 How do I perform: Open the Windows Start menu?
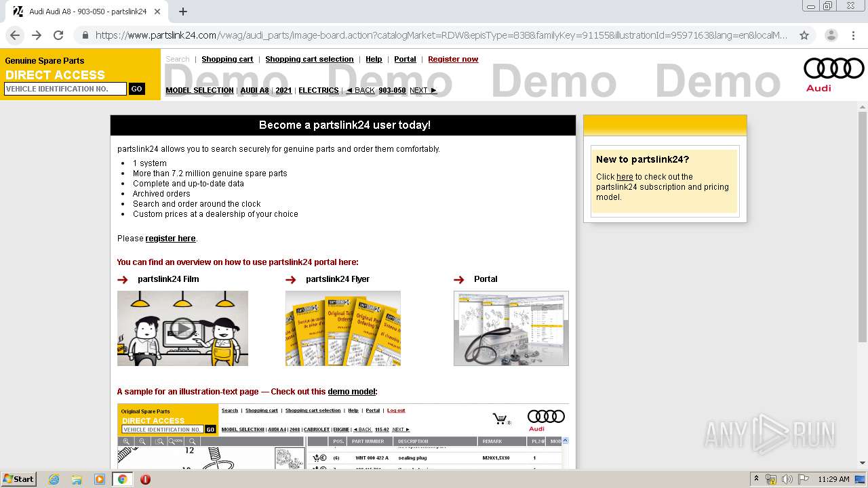19,479
